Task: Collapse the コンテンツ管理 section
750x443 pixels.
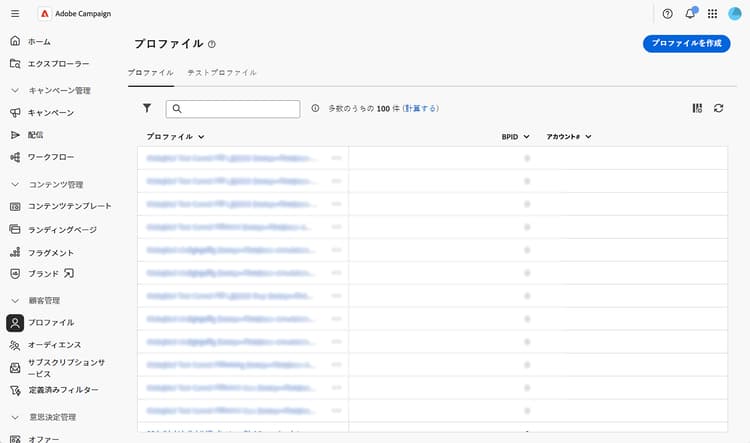Action: pyautogui.click(x=15, y=184)
